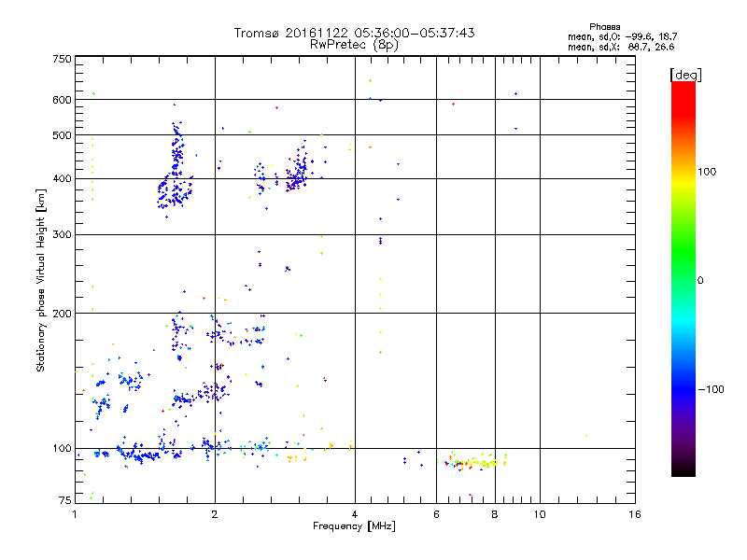Click the 'mean, sd,X: 88.7, 26.6' statistic

coord(621,47)
